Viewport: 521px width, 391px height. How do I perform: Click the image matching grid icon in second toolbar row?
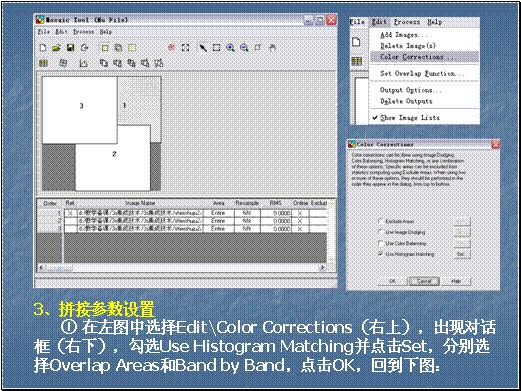(43, 63)
